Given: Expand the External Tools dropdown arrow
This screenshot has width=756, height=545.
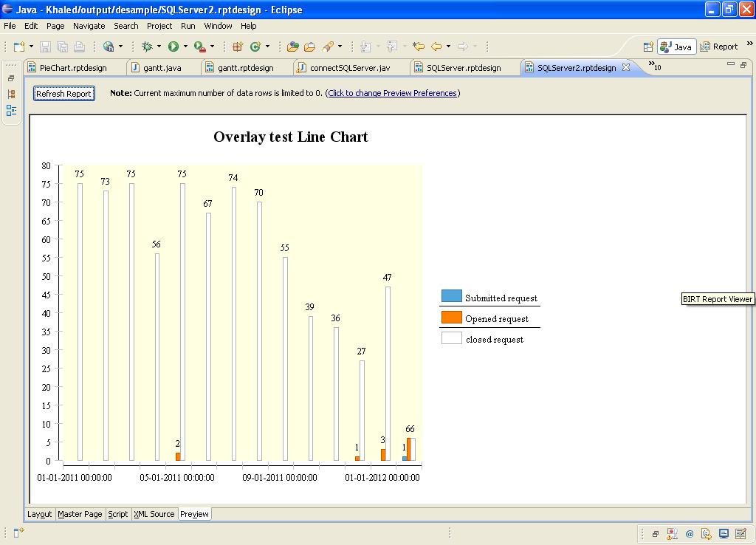Looking at the screenshot, I should point(212,47).
